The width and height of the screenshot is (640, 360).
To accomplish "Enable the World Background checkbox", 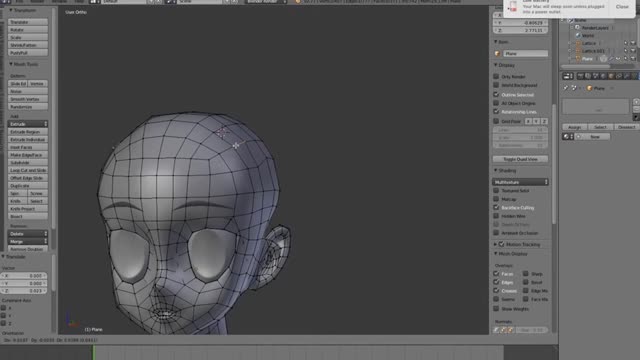I will [496, 85].
